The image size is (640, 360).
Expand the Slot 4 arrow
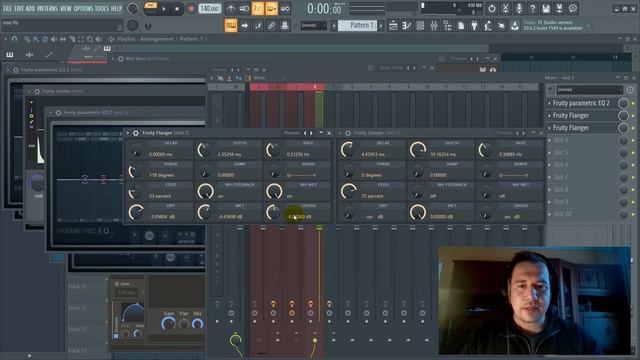point(549,140)
